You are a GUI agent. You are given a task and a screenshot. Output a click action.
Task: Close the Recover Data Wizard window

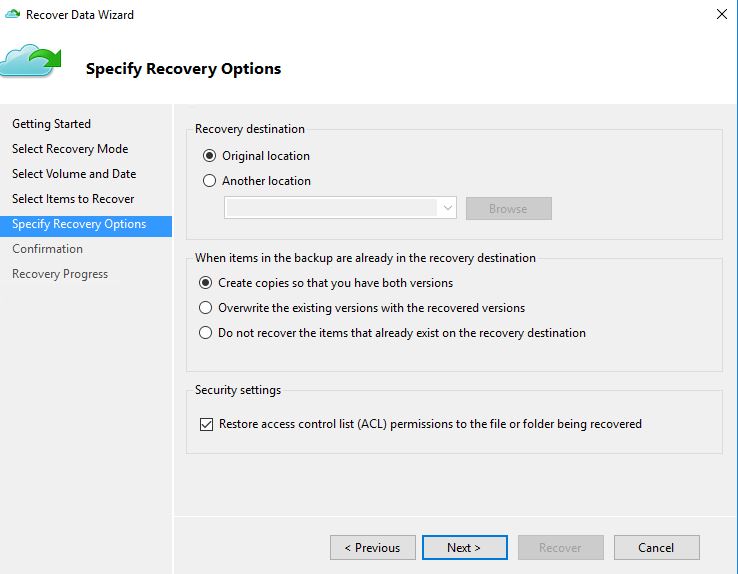pos(722,14)
